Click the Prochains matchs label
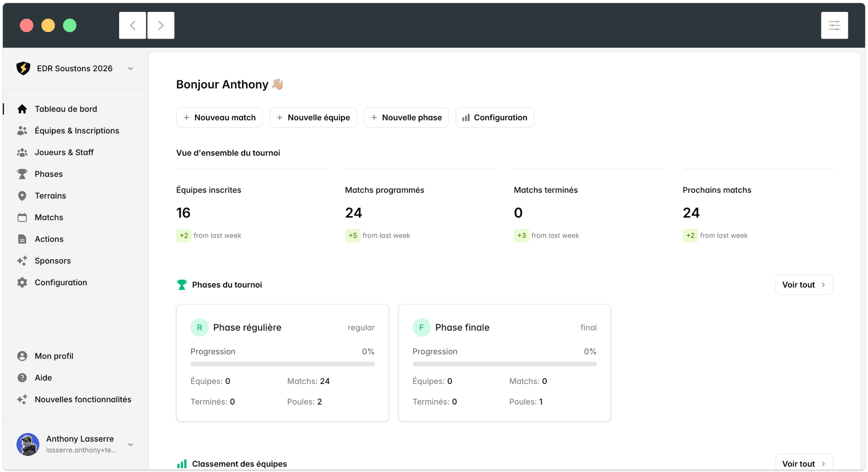The width and height of the screenshot is (868, 472). [717, 190]
